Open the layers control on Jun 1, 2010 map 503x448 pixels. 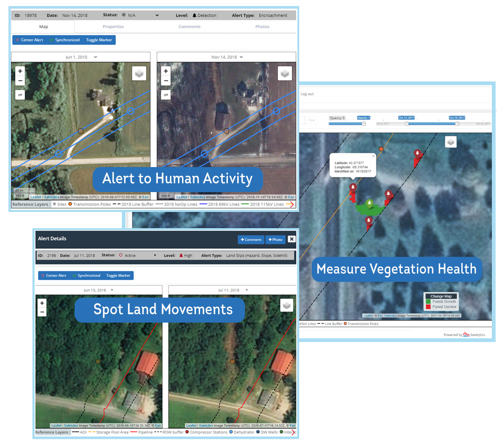139,74
